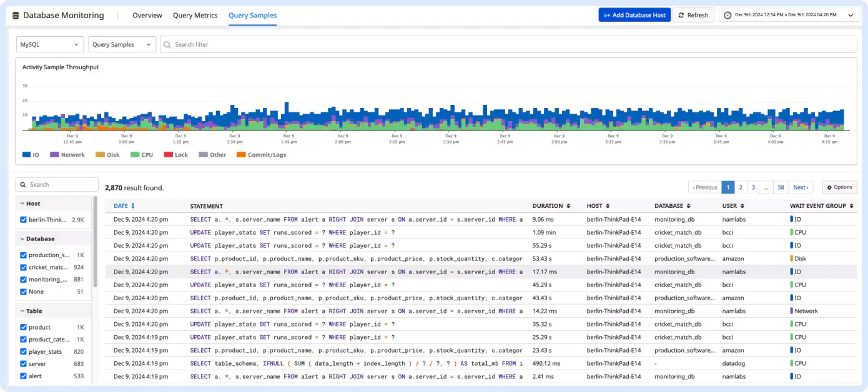
Task: Switch to the Query Metrics tab
Action: (x=195, y=16)
